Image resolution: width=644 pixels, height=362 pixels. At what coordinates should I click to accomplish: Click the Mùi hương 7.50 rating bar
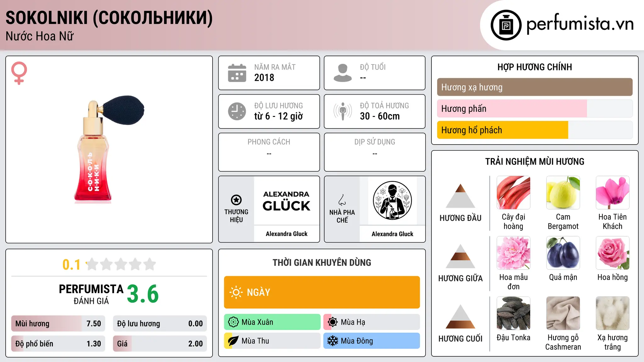[58, 324]
